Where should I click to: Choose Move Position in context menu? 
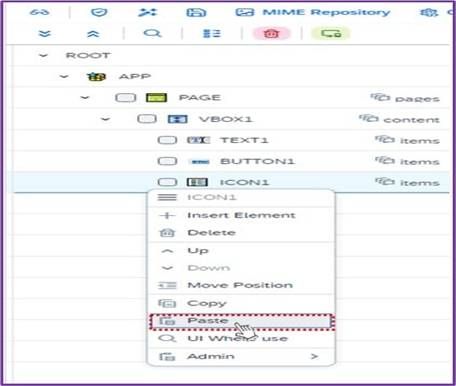click(241, 285)
